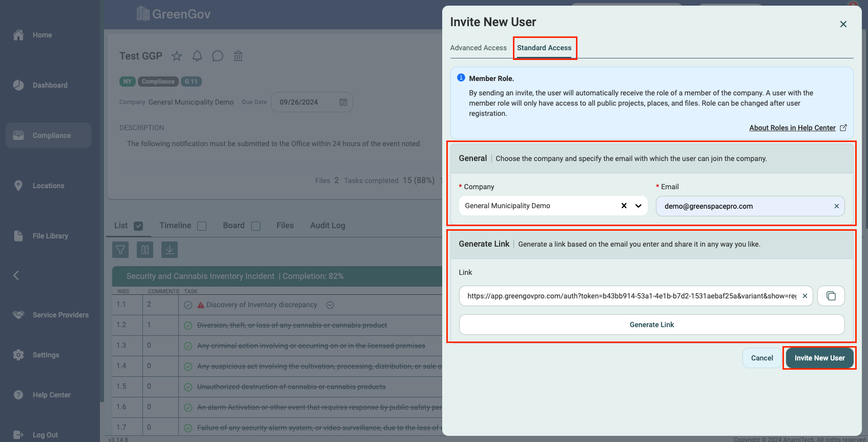The width and height of the screenshot is (868, 442).
Task: Click the institution icon beside Test GGP
Action: pos(238,56)
